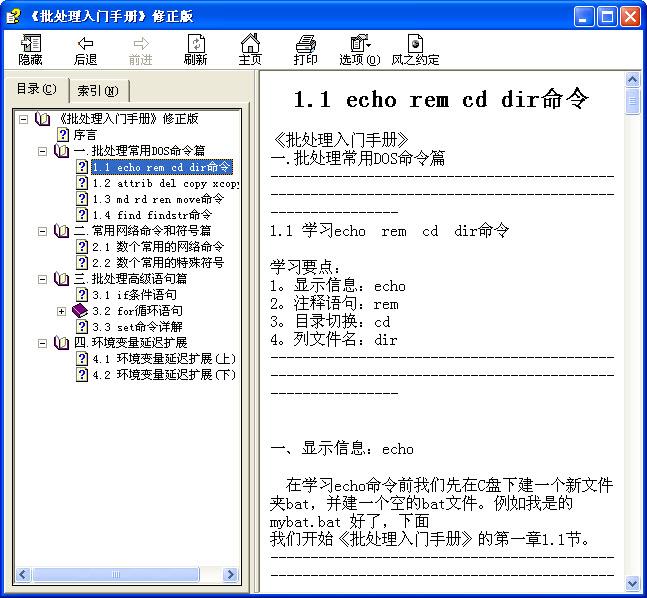Click the help file icon in the title bar
The width and height of the screenshot is (647, 598).
(14, 16)
